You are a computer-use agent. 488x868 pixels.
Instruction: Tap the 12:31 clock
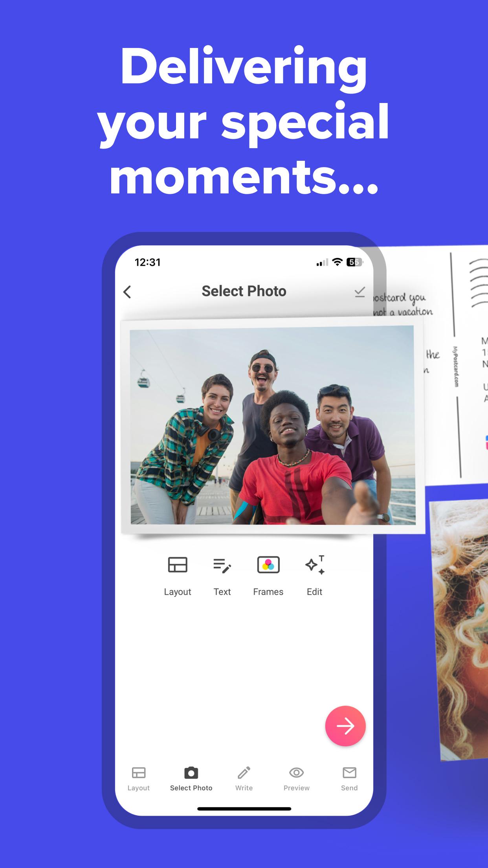coord(148,262)
